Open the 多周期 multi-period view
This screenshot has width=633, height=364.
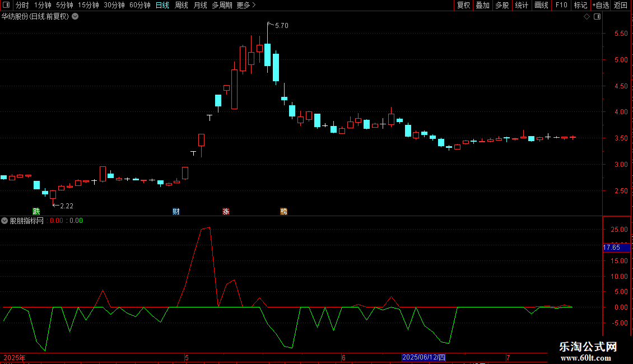click(222, 5)
